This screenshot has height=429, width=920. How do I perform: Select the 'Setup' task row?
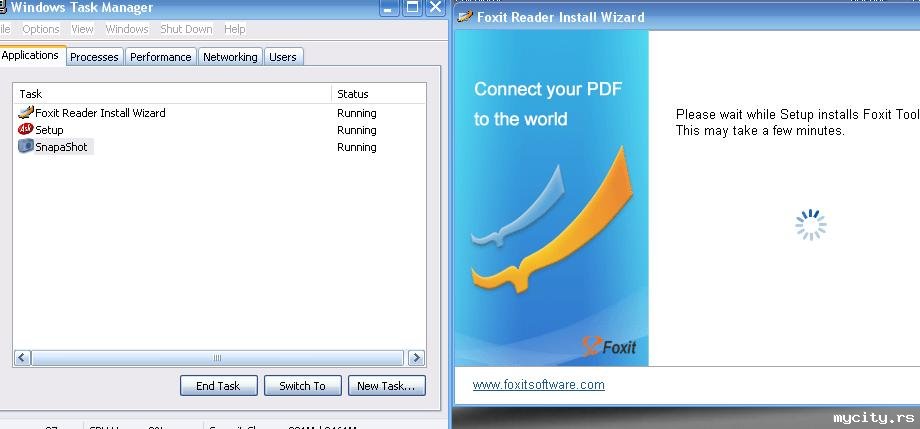[220, 130]
